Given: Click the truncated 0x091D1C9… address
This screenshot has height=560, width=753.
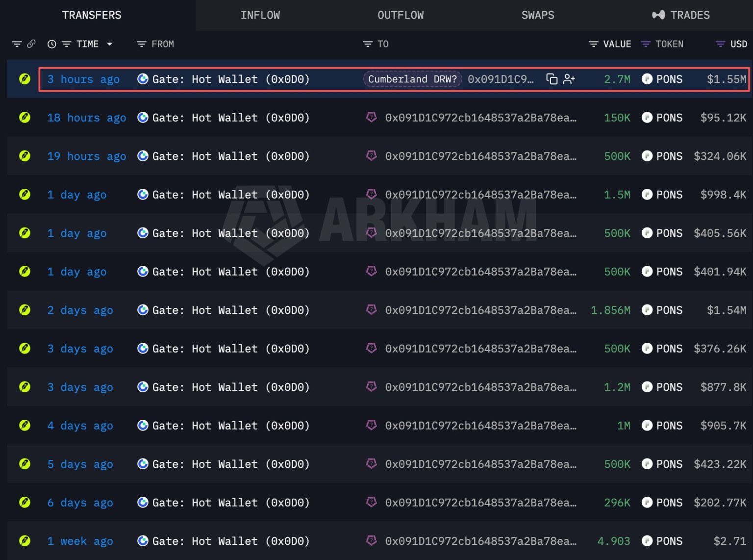Looking at the screenshot, I should click(501, 79).
